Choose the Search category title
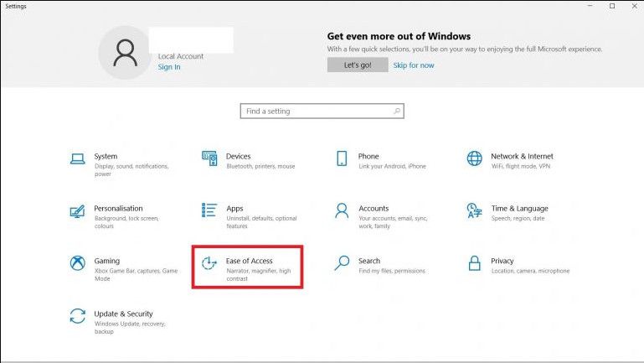Viewport: 644px width, 363px height. (x=369, y=261)
